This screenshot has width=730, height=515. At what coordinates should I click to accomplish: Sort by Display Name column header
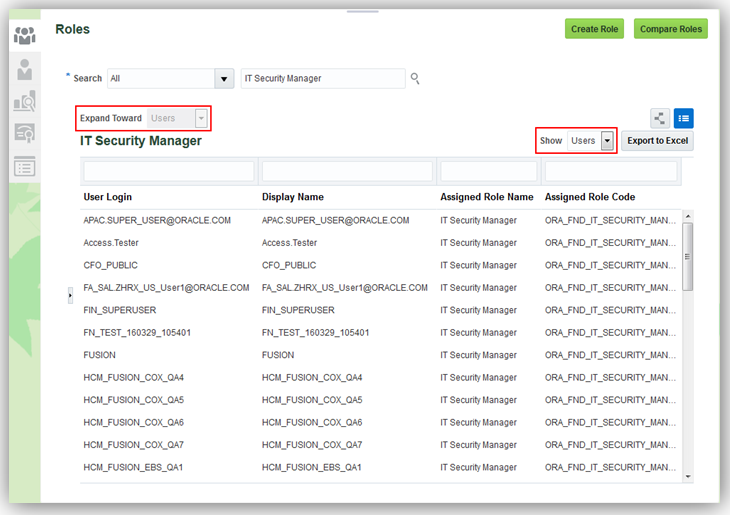point(292,197)
